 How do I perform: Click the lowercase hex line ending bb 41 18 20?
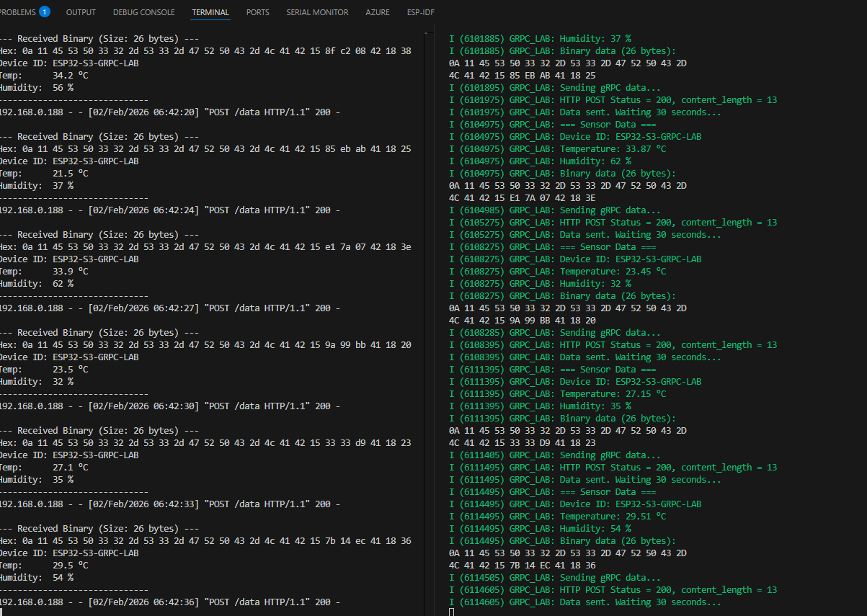click(205, 345)
